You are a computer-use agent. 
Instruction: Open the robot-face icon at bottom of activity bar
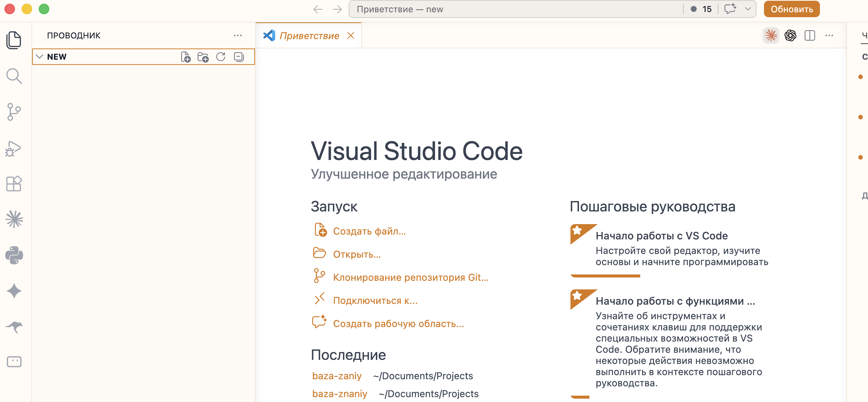pyautogui.click(x=14, y=361)
